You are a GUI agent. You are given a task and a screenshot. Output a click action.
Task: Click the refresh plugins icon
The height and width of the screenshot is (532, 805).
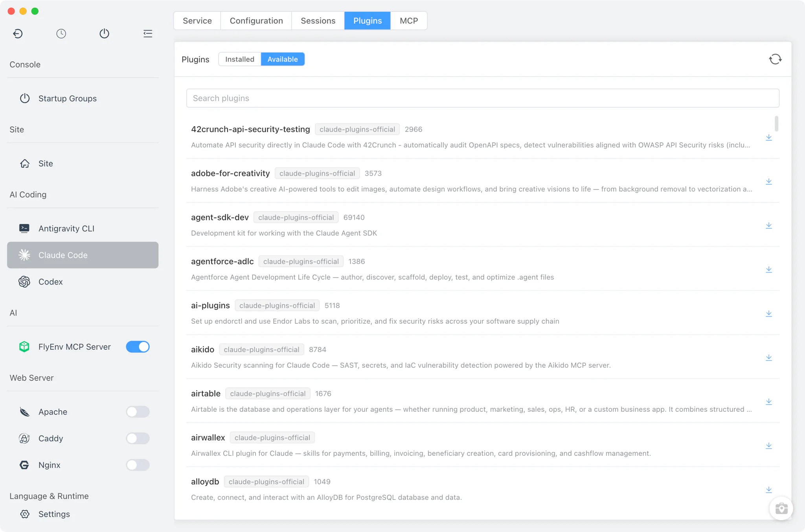pos(775,59)
